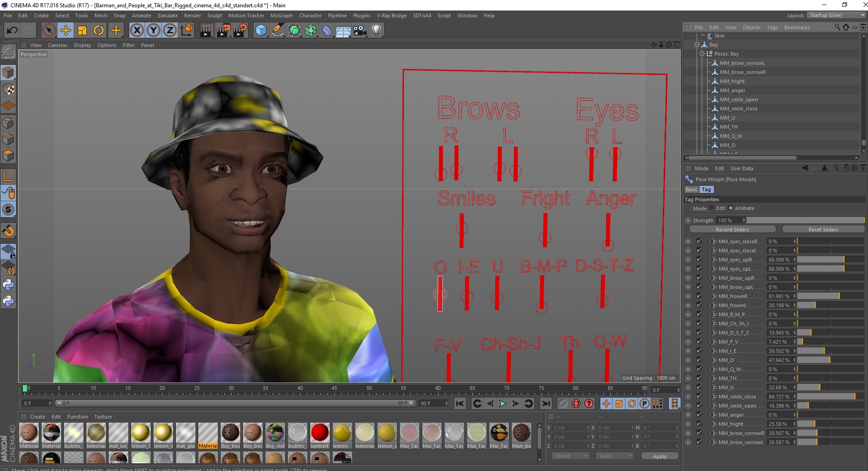Open Material Manager Texture menu
Screen dimensions: 868x471
click(x=103, y=417)
